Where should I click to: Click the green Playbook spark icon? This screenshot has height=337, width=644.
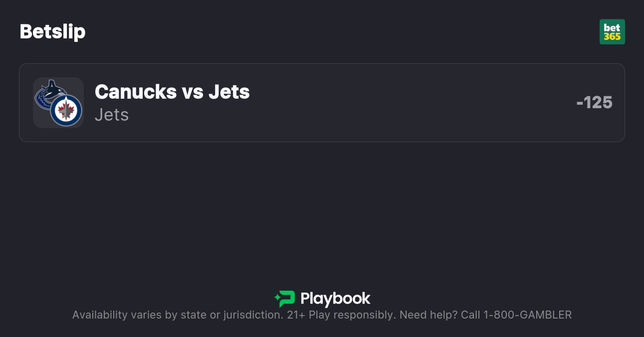tap(284, 299)
